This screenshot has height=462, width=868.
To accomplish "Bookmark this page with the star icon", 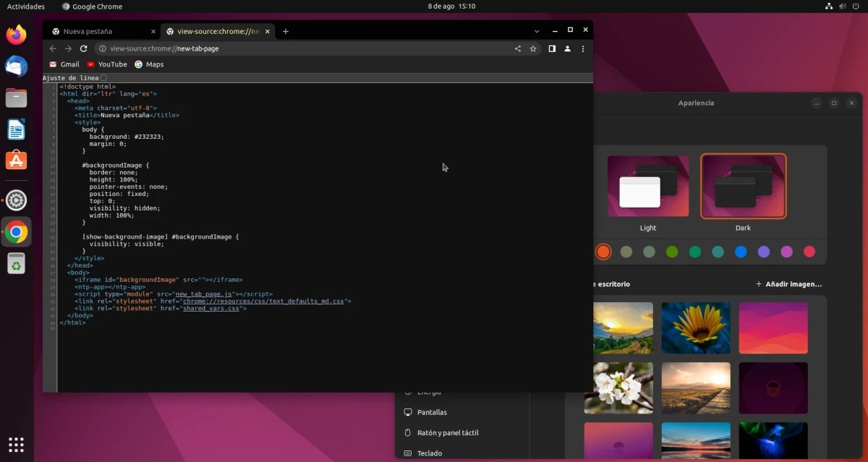I will (x=533, y=48).
